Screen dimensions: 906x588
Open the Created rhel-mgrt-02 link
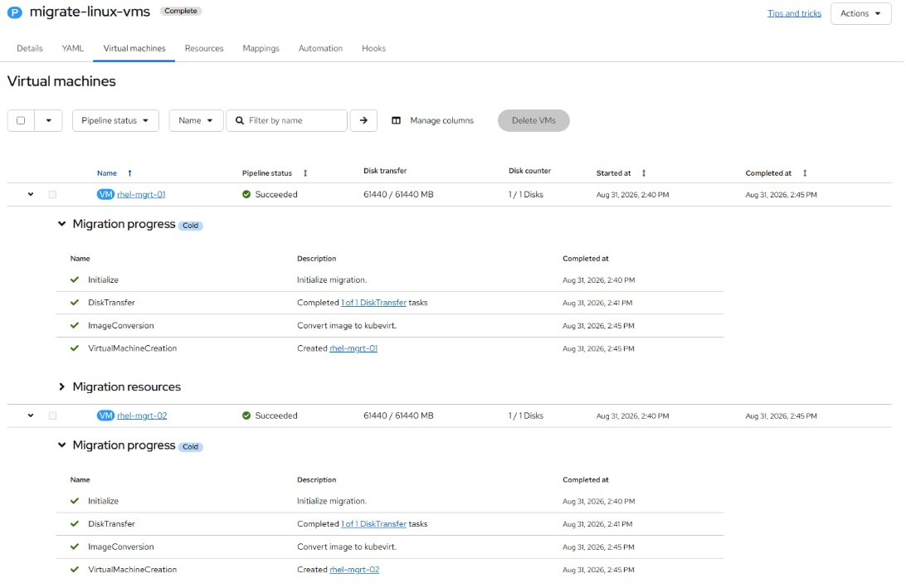click(x=354, y=570)
